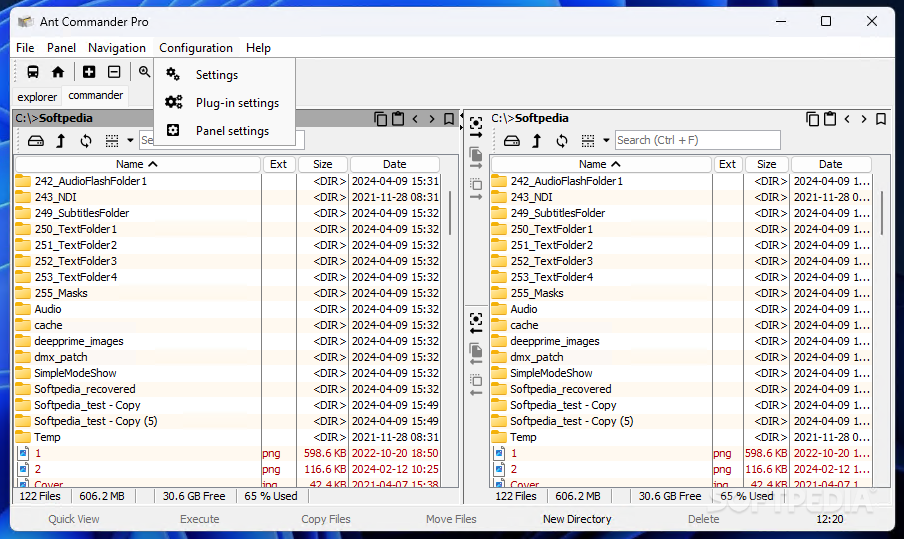Open the File menu
Viewport: 904px width, 539px height.
(25, 48)
